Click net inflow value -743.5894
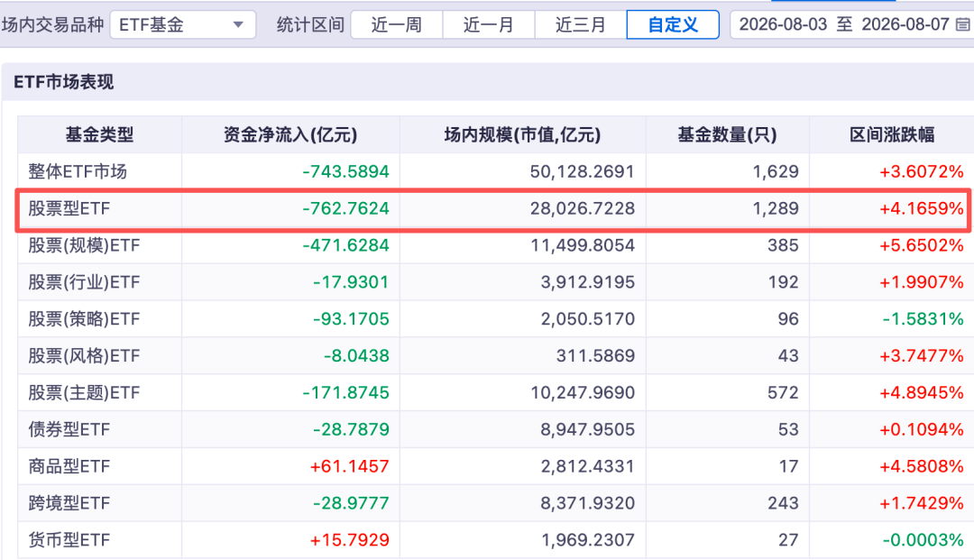The width and height of the screenshot is (974, 560). tap(346, 171)
